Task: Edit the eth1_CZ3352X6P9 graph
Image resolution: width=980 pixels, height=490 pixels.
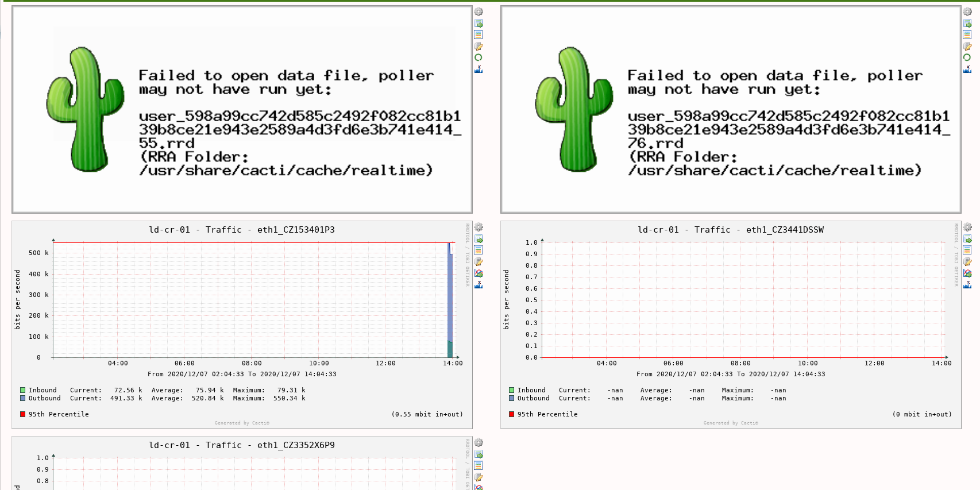Action: [479, 477]
